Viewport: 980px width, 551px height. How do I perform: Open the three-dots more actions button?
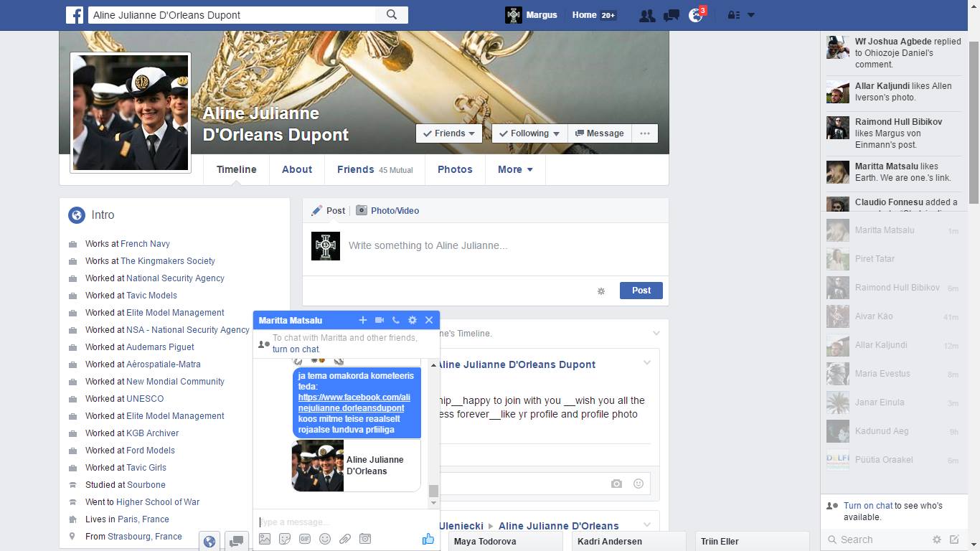pos(645,133)
